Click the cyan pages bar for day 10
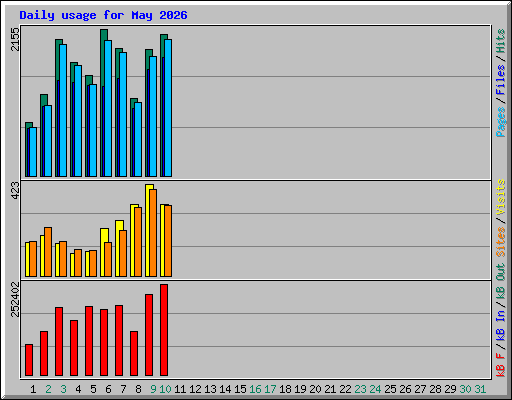 click(x=168, y=108)
